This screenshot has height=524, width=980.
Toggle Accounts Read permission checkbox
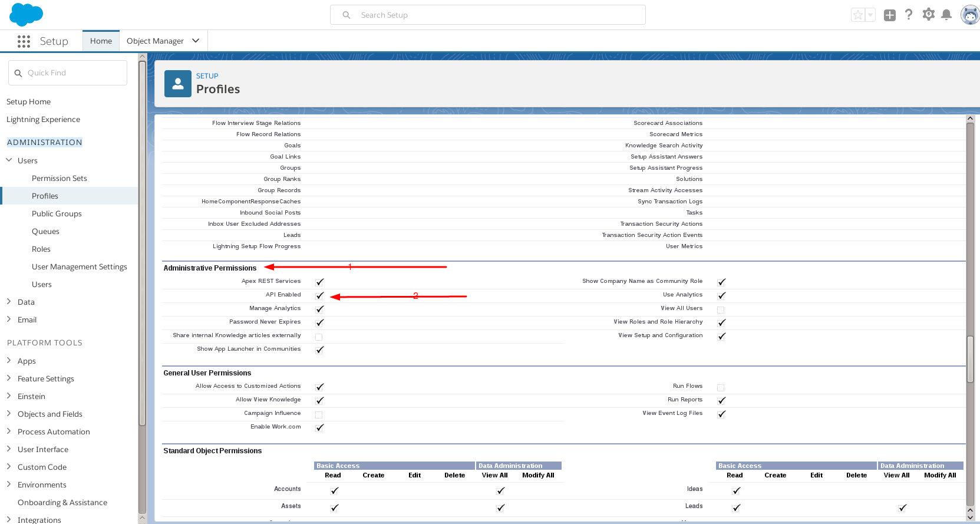(x=334, y=490)
